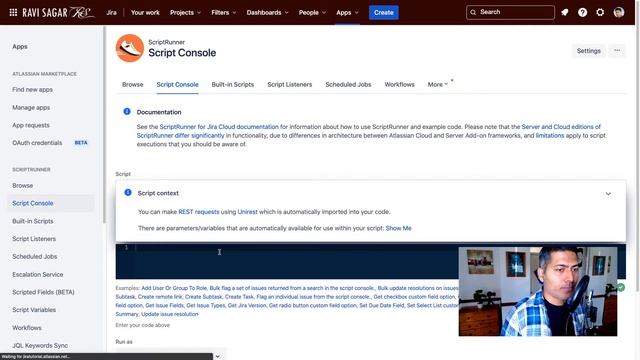
Task: Open sidebar Browse under ScriptRunner
Action: [22, 185]
